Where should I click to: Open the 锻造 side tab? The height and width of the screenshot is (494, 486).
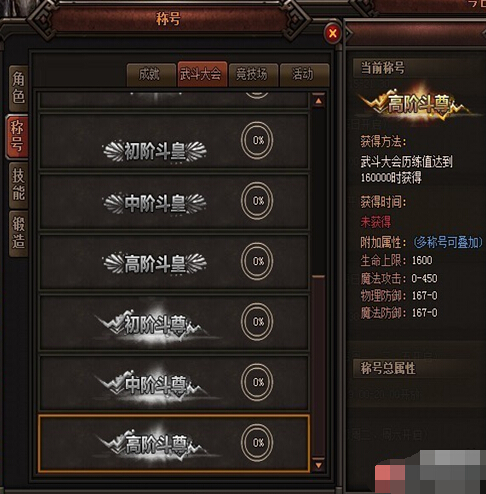click(18, 233)
